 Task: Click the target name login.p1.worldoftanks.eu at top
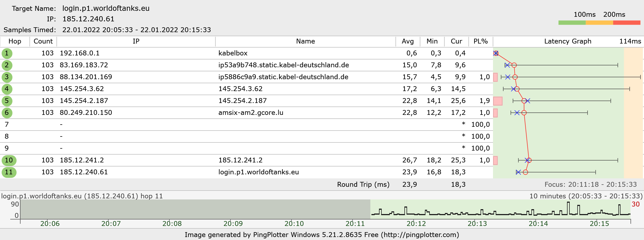tap(106, 8)
